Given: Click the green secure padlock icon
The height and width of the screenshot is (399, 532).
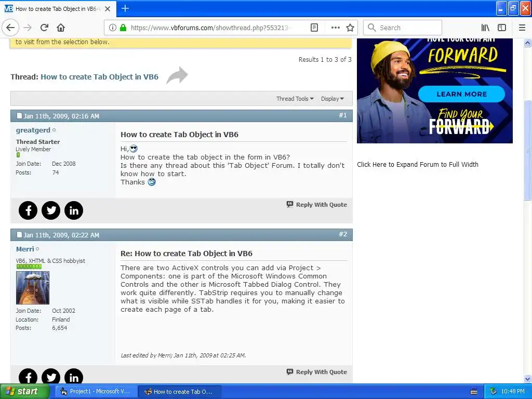Looking at the screenshot, I should (x=123, y=28).
